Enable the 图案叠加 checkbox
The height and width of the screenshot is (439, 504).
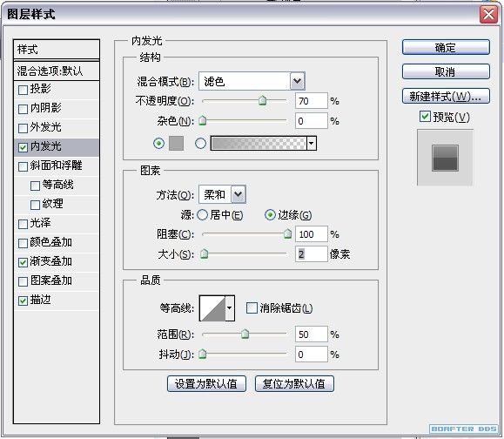tap(24, 281)
